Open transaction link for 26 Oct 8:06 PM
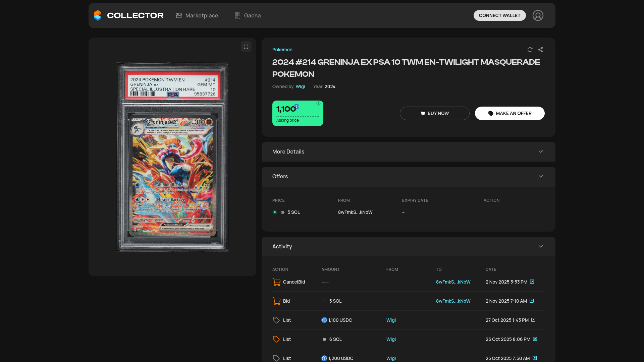The width and height of the screenshot is (644, 362). coord(535,339)
